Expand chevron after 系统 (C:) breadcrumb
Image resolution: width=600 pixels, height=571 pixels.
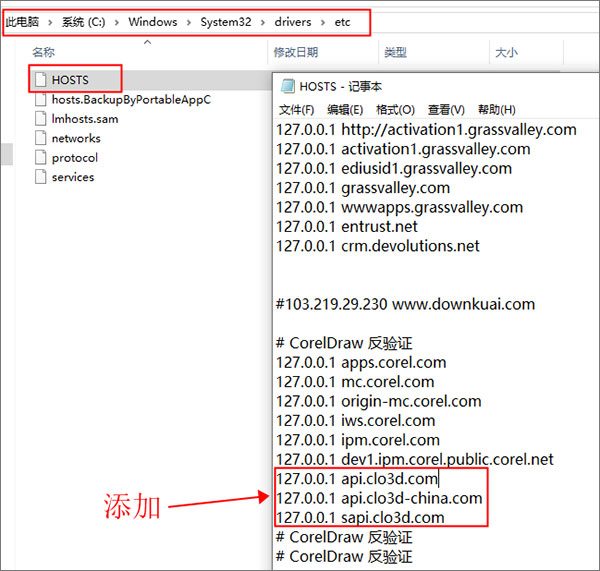[117, 23]
